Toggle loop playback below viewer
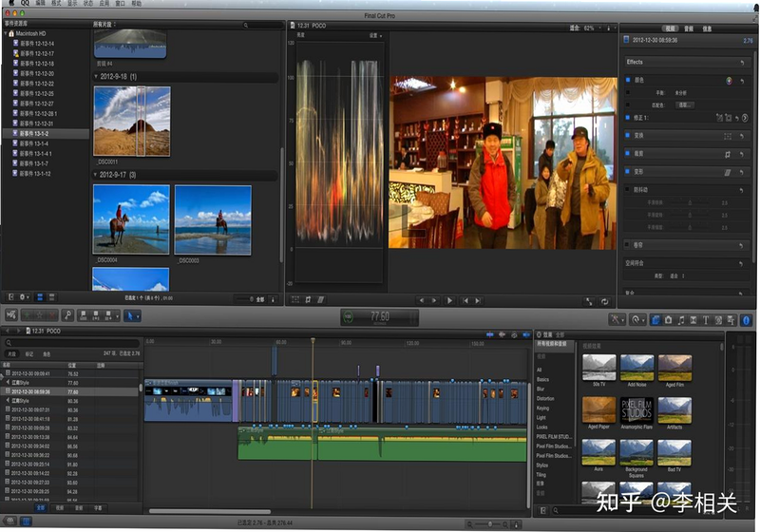Viewport: 760px width, 532px height. point(605,301)
